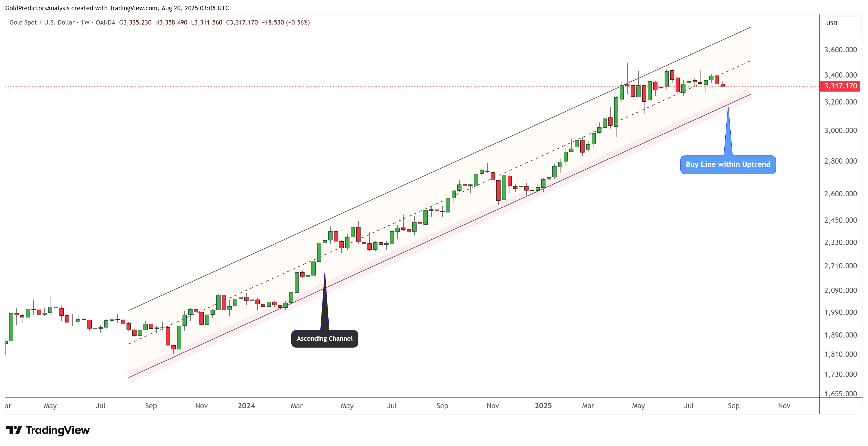Screen dimensions: 868x446
Task: Click the Nov 2023 time axis label
Action: 202,406
